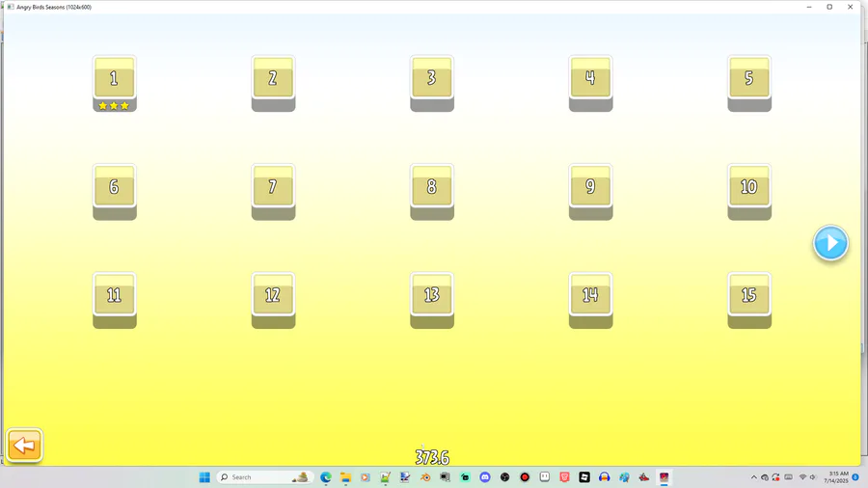Image resolution: width=868 pixels, height=488 pixels.
Task: Open the red record app icon
Action: coord(525,477)
